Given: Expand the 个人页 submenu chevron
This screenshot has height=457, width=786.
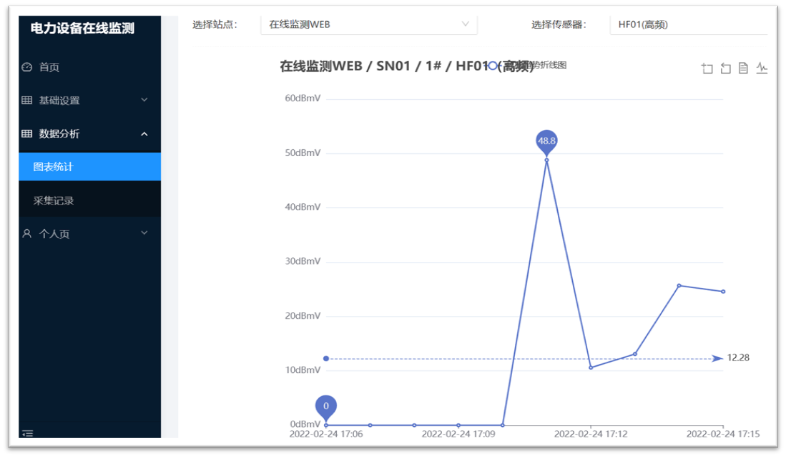Looking at the screenshot, I should point(144,233).
